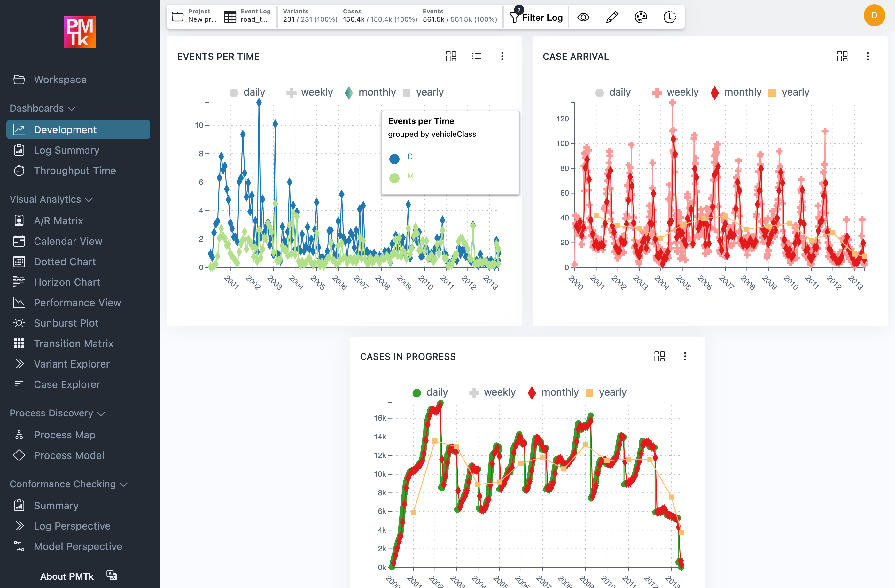Open the three-dot menu on Case Arrival
Image resolution: width=895 pixels, height=588 pixels.
click(x=868, y=56)
